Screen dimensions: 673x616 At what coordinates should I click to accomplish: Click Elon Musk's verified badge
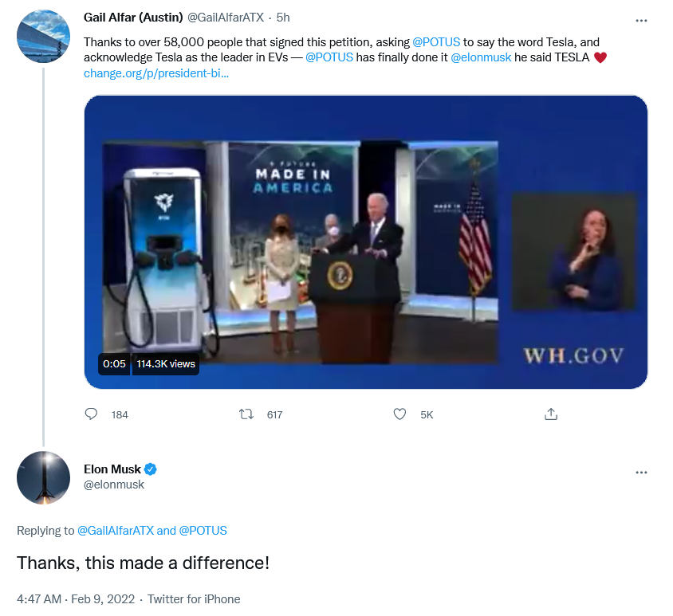(149, 469)
